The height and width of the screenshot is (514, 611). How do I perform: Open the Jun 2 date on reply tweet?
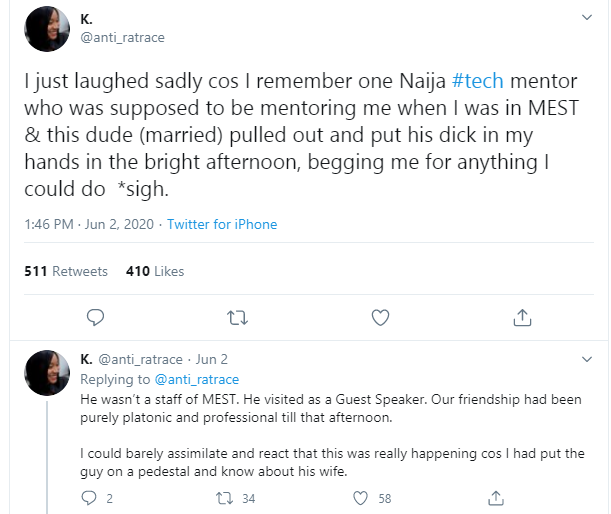click(x=213, y=360)
